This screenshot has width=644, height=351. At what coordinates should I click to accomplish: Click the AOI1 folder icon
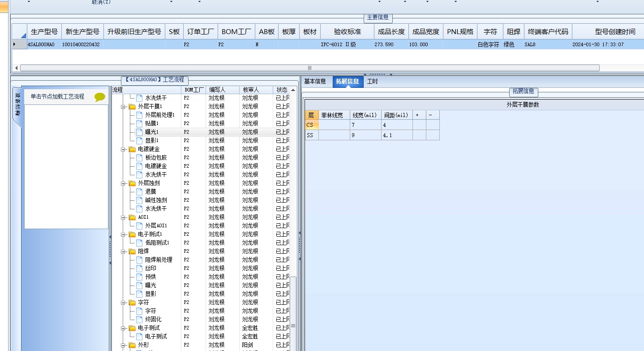pyautogui.click(x=132, y=217)
